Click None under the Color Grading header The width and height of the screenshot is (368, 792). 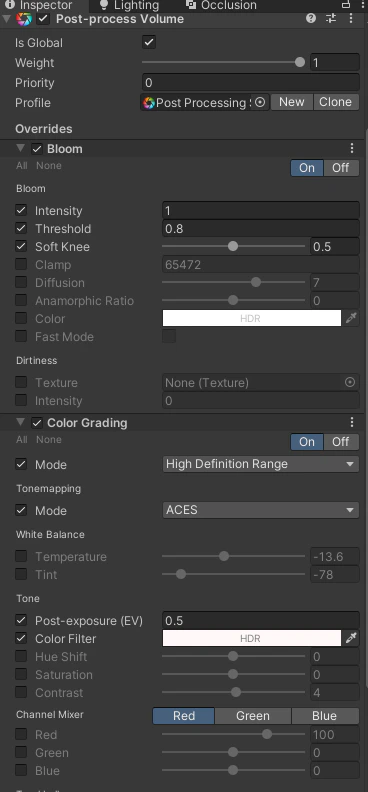point(49,439)
